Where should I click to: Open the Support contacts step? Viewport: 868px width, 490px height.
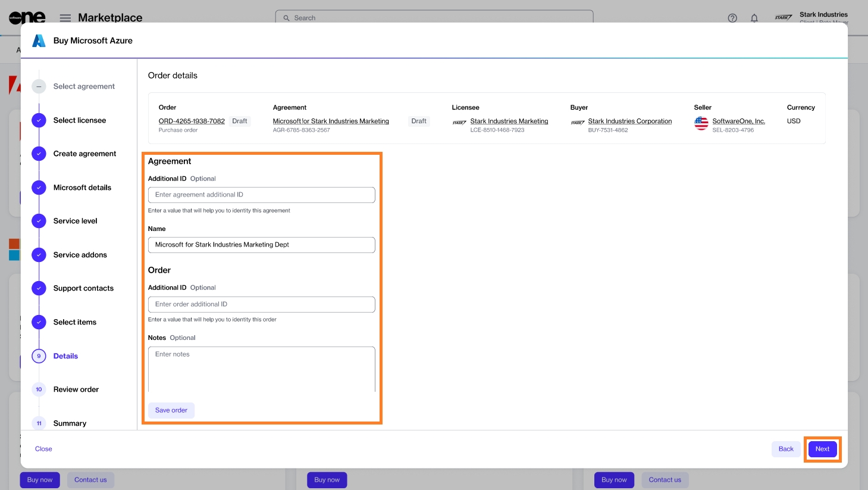coord(83,288)
